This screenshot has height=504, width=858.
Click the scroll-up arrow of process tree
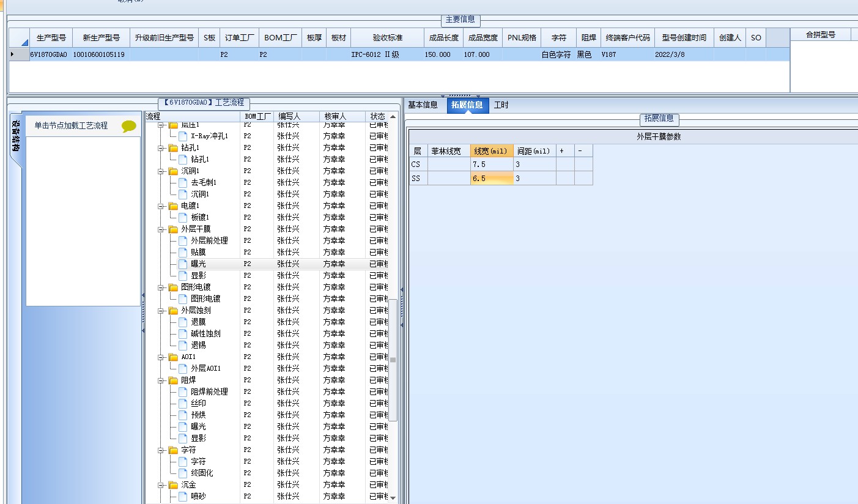tap(393, 116)
